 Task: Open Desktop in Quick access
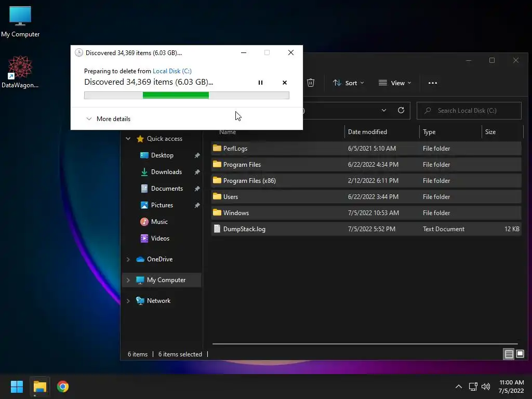(x=162, y=155)
